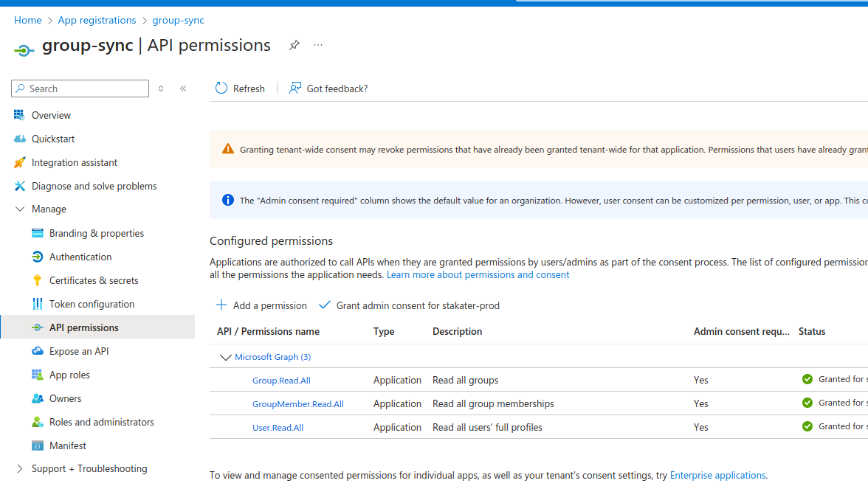The height and width of the screenshot is (503, 868).
Task: Click the Integration assistant rocket icon
Action: tap(20, 162)
